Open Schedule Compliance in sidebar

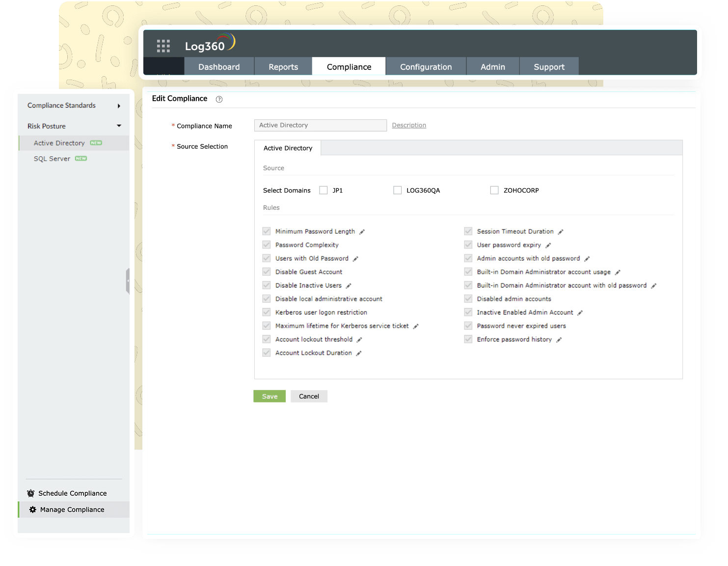pos(74,493)
